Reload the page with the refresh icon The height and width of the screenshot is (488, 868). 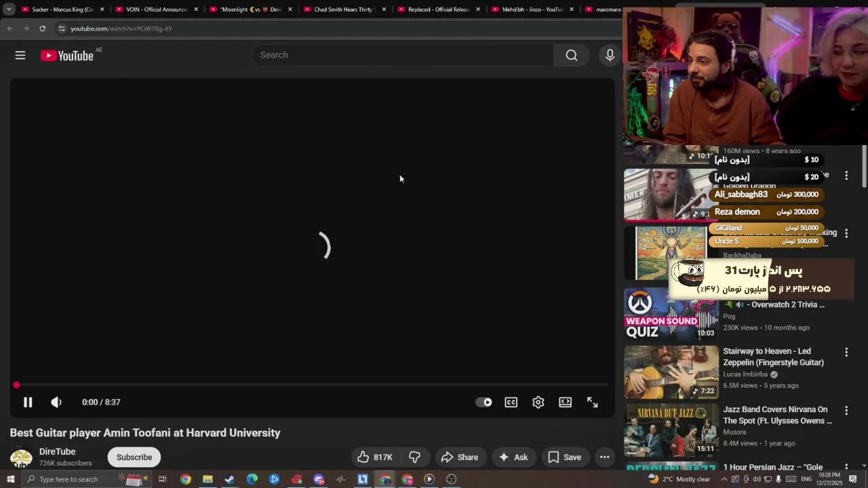coord(42,28)
